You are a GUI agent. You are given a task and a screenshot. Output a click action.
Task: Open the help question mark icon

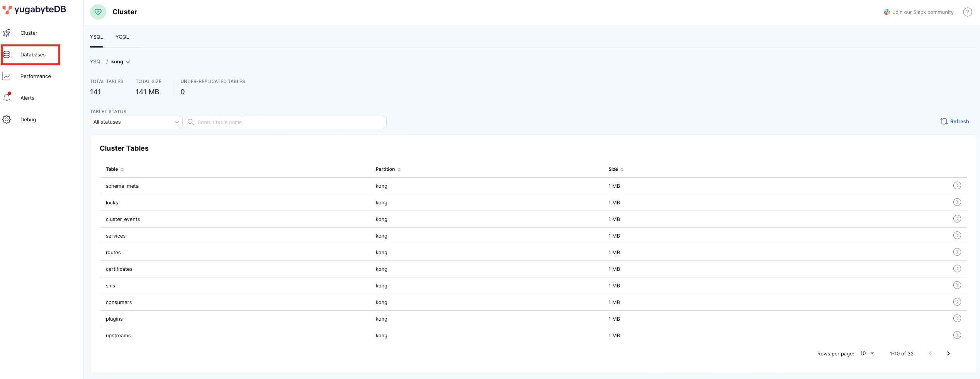[x=968, y=12]
